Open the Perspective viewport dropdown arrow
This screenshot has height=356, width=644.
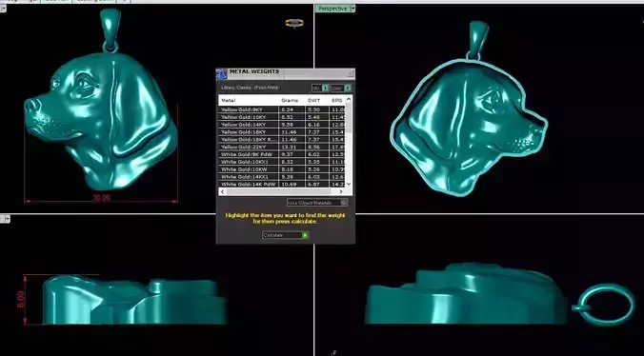[352, 9]
